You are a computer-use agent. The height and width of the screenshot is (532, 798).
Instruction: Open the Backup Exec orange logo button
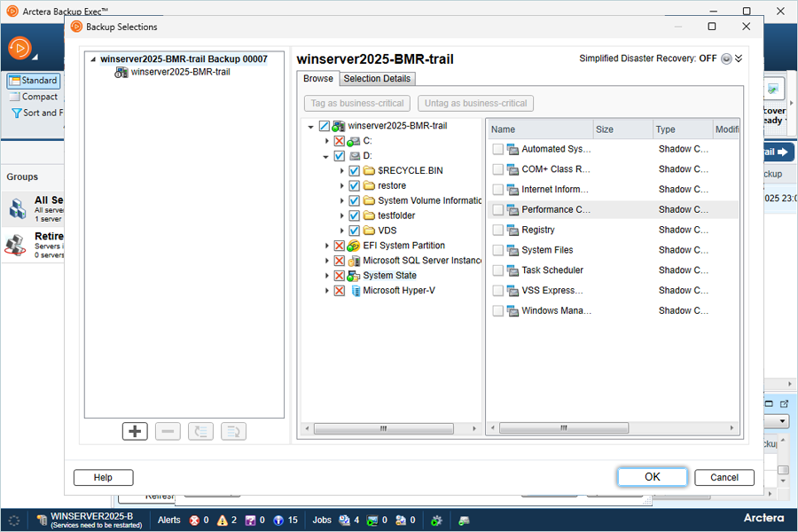20,49
